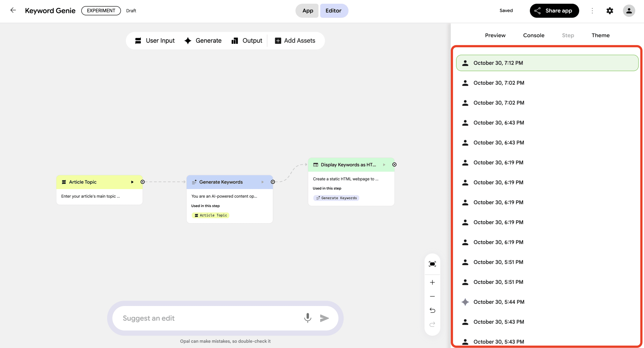Expand the Article Topic node

[x=133, y=182]
